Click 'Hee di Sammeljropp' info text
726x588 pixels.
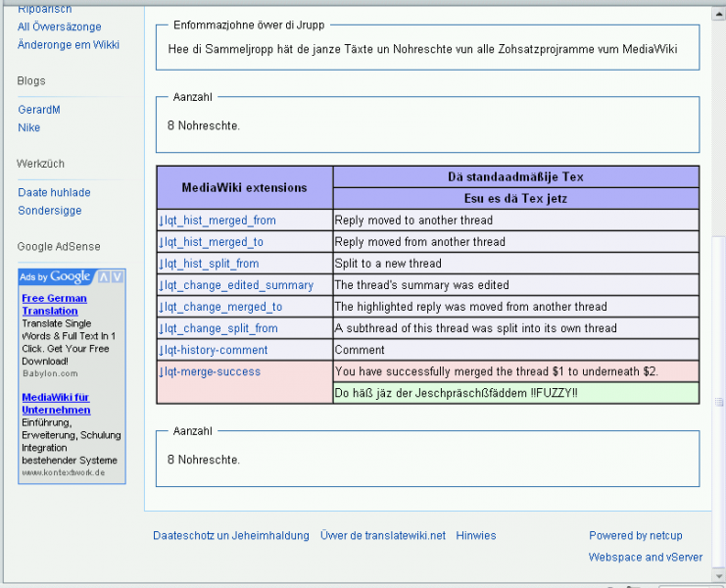(422, 49)
